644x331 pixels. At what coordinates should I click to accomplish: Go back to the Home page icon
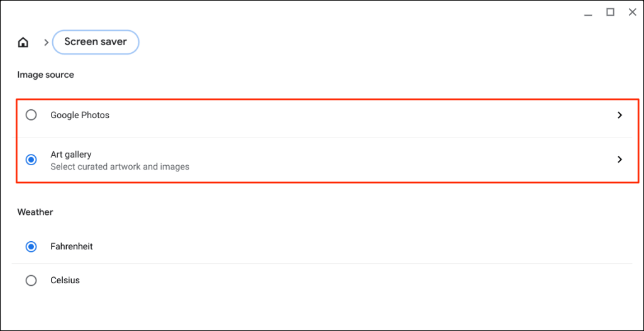(x=23, y=43)
